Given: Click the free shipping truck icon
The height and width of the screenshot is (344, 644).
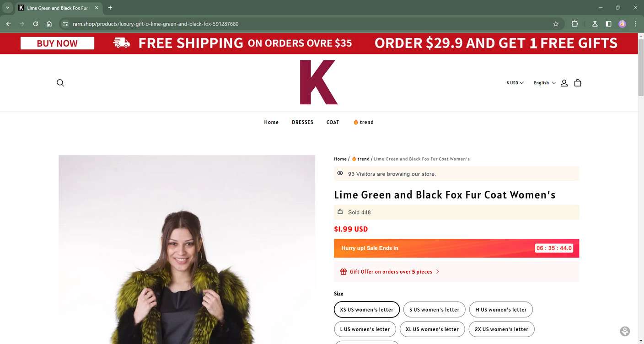Looking at the screenshot, I should point(120,43).
